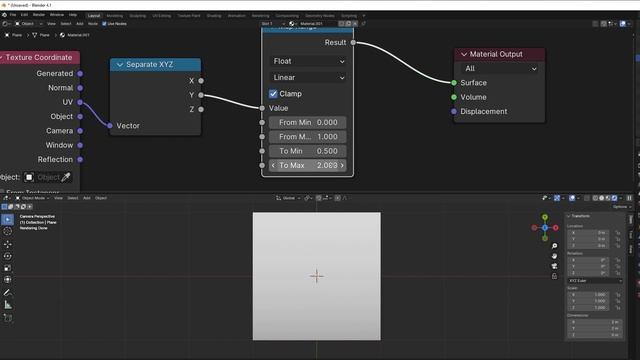
Task: Select the Annotate pencil tool
Action: click(7, 293)
